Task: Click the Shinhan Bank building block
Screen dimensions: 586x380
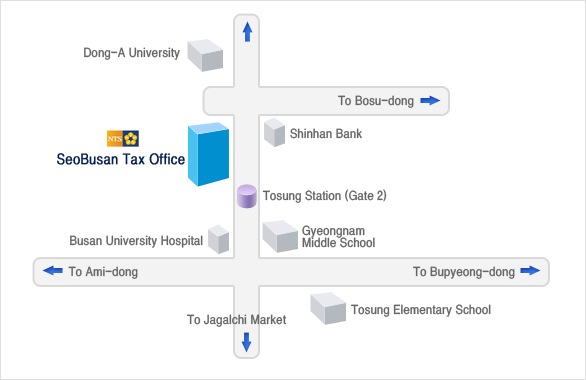Action: click(x=274, y=132)
